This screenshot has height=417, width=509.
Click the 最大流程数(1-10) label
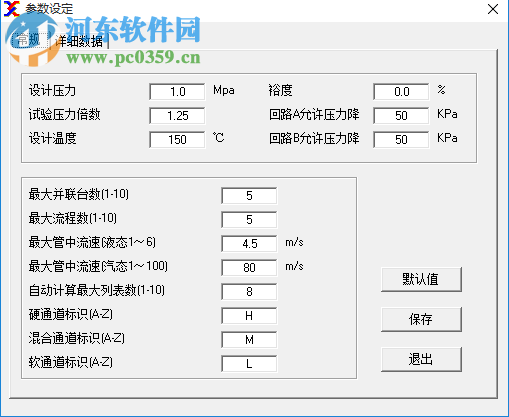click(73, 218)
